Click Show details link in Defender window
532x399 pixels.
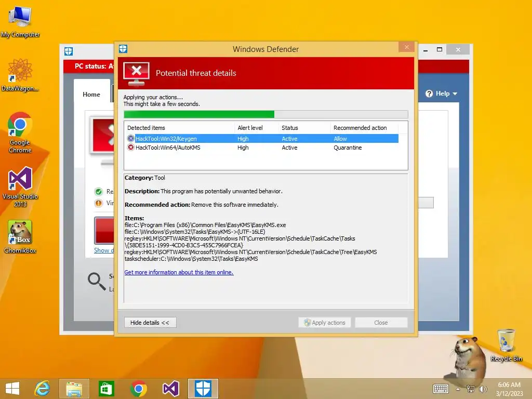point(104,250)
